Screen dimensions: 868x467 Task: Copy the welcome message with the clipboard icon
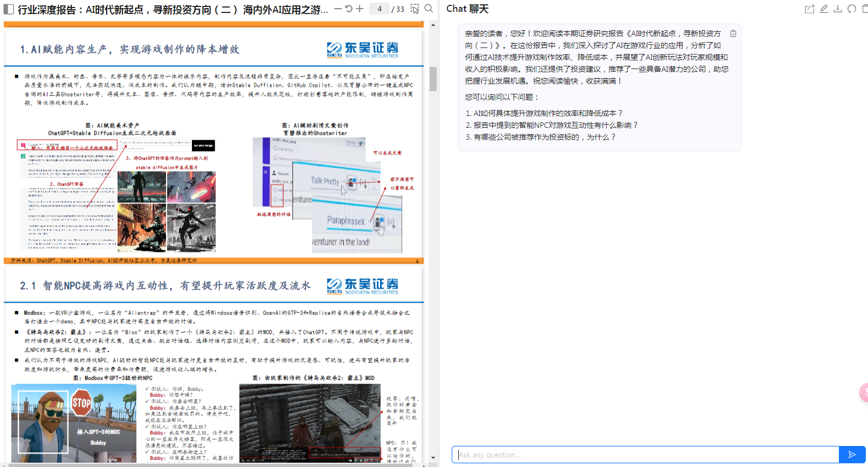click(733, 33)
